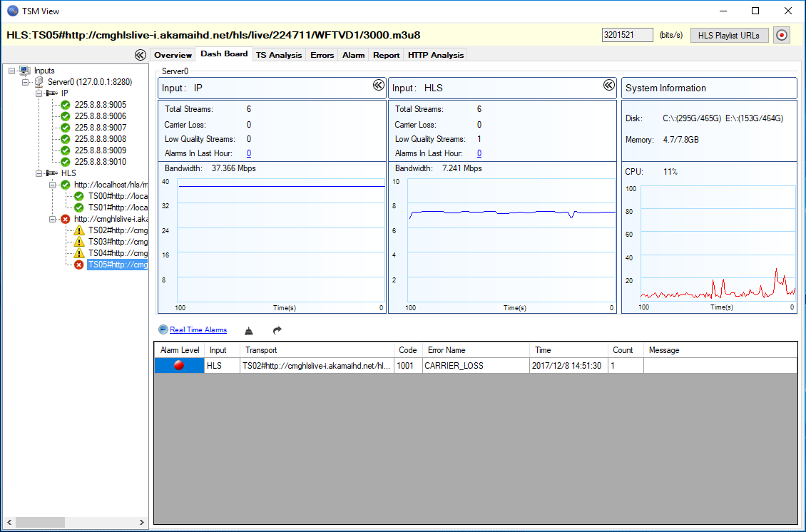Open the HTTP Analysis tab
The width and height of the screenshot is (806, 532).
point(434,54)
